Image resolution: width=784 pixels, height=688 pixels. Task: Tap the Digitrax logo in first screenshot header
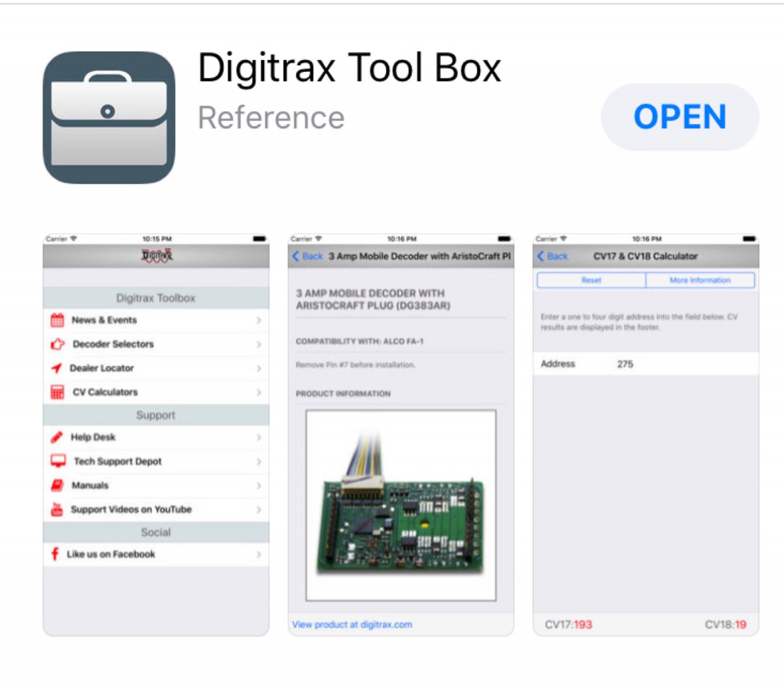point(157,255)
